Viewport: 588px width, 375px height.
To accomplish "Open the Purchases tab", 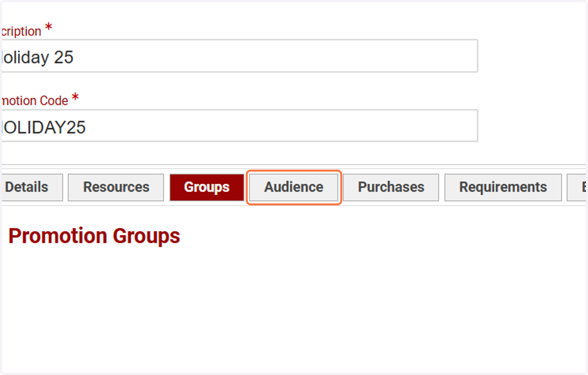I will tap(391, 187).
